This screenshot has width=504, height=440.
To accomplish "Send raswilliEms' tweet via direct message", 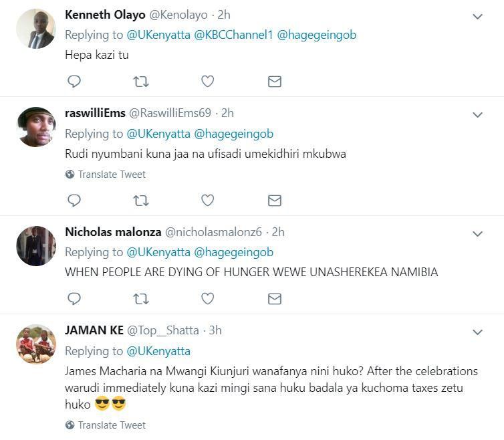I will (274, 200).
